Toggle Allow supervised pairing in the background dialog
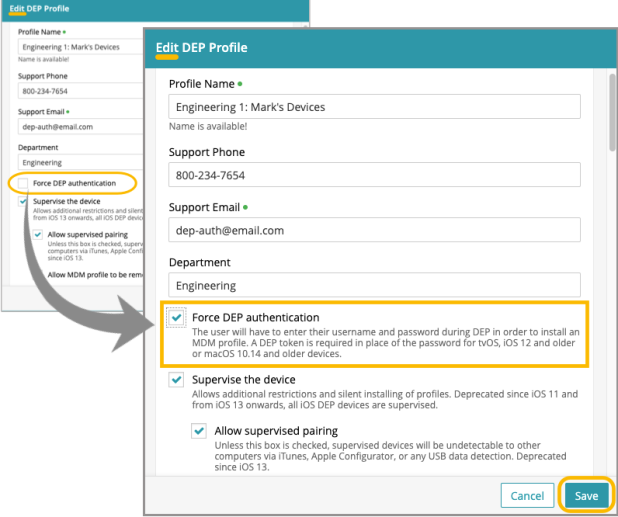This screenshot has width=618, height=517. 38,235
